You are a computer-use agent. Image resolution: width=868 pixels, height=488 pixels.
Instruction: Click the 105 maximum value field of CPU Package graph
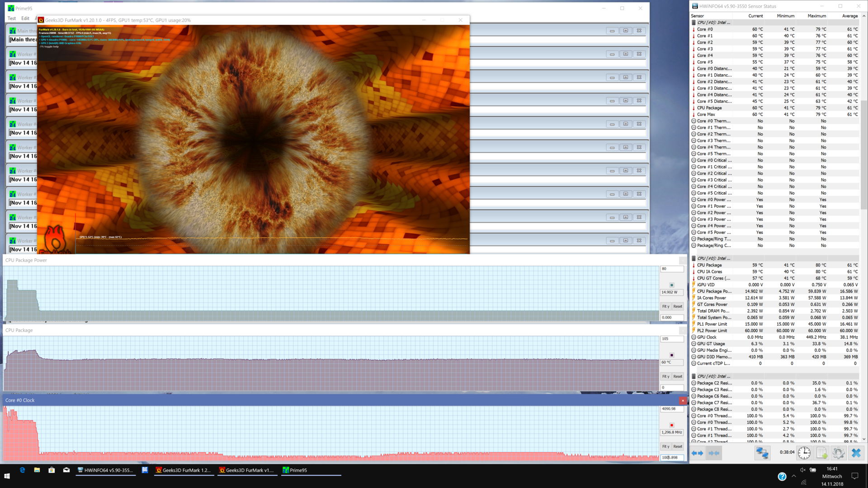(x=671, y=339)
